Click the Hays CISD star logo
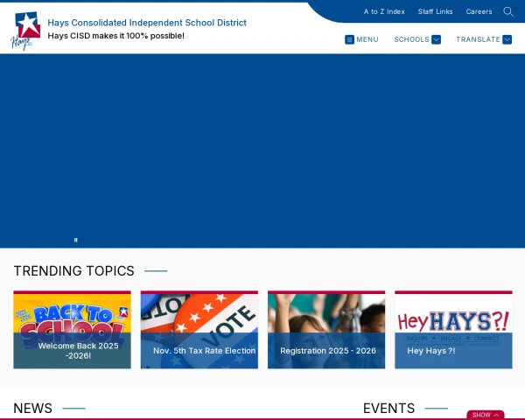This screenshot has width=525, height=420. pos(25,31)
